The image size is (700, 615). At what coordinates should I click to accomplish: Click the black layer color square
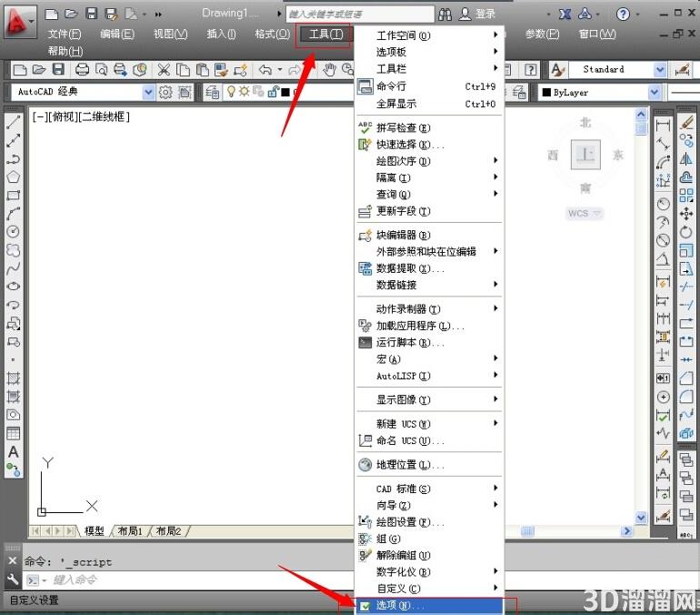coord(285,92)
